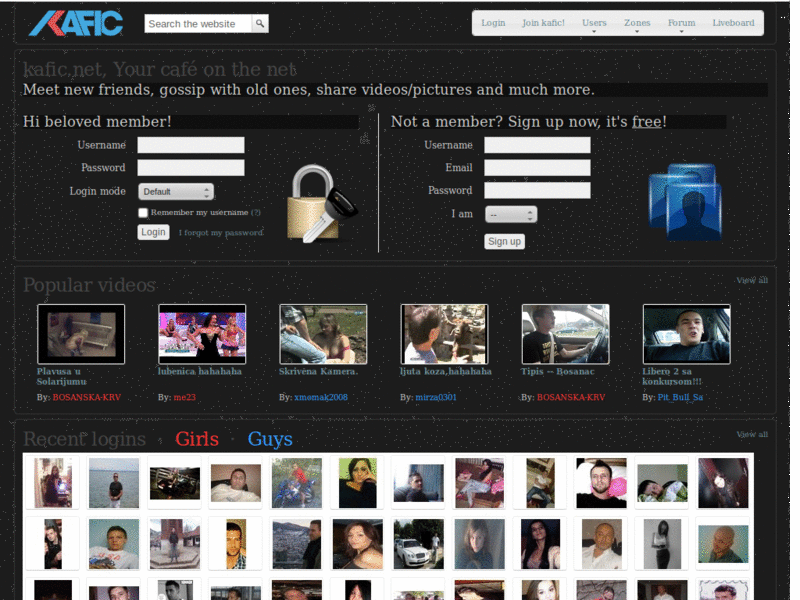The image size is (800, 600).
Task: Filter recent logins by Girls
Action: [x=197, y=439]
